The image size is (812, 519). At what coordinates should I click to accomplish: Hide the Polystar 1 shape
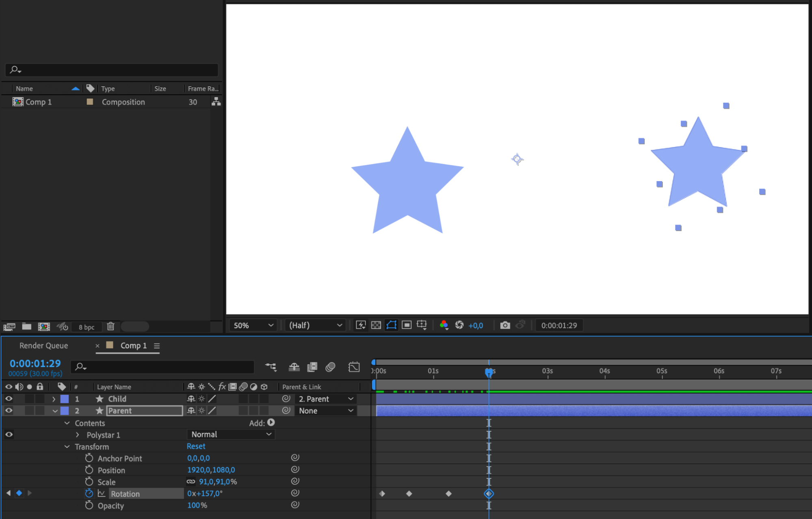[x=9, y=435]
